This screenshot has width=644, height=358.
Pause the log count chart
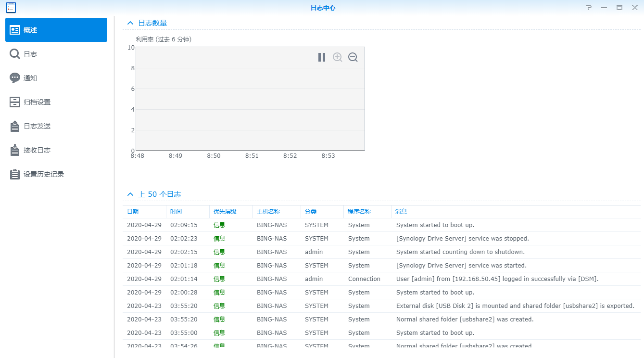(x=322, y=57)
